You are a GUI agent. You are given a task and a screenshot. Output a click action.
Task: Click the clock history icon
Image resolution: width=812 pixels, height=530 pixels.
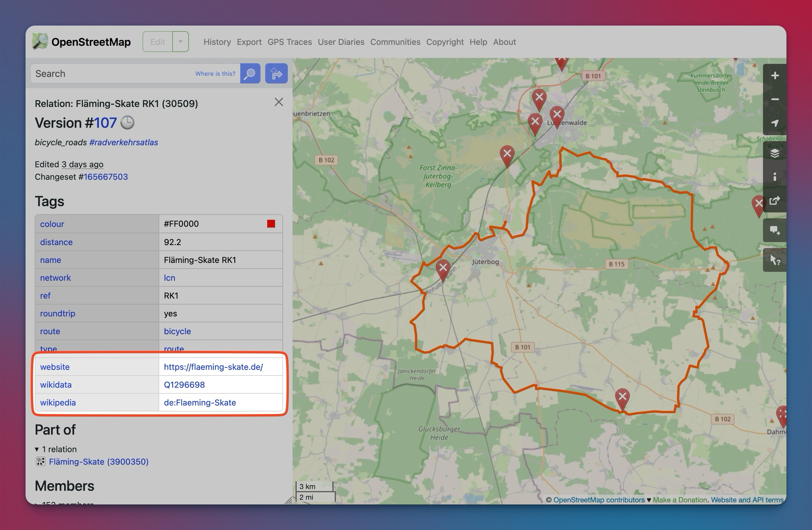coord(128,122)
